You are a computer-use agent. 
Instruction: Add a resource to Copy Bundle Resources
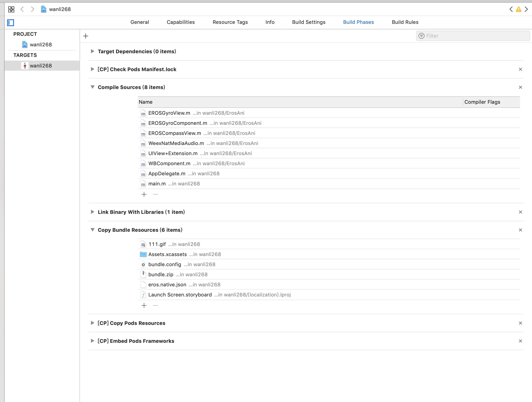[x=144, y=305]
